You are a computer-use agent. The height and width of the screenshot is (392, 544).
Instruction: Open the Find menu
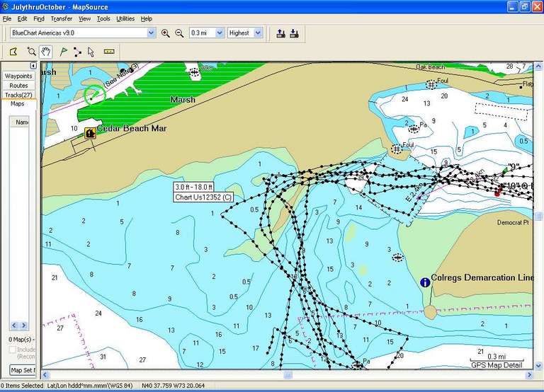[39, 18]
